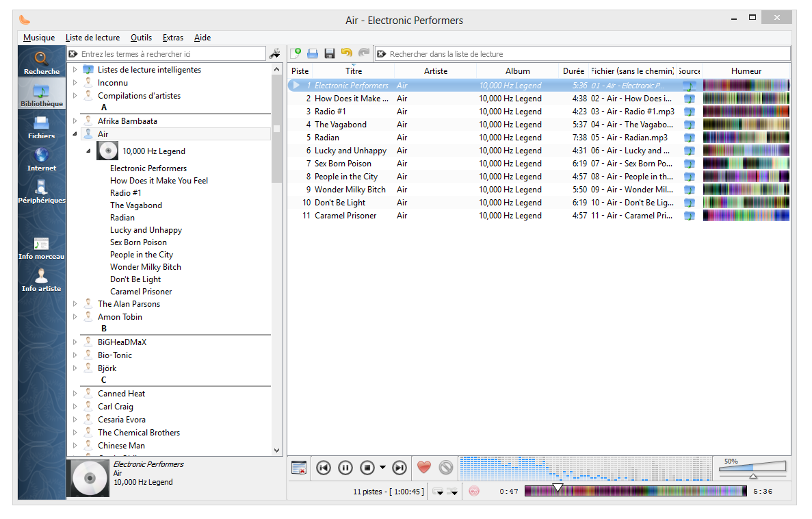Sort playlist by Titre column
This screenshot has height=519, width=812.
(354, 71)
